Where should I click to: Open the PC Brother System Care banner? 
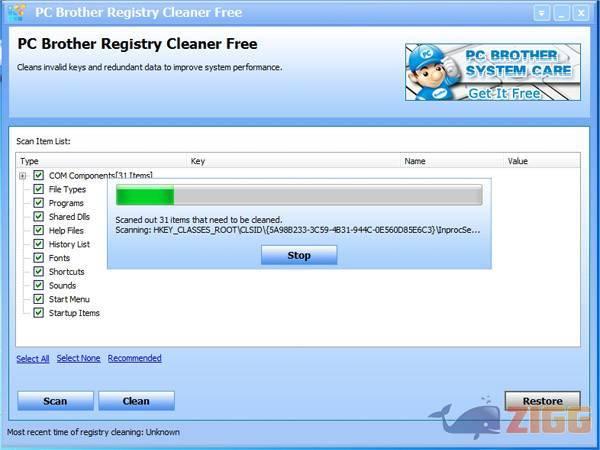(x=493, y=72)
